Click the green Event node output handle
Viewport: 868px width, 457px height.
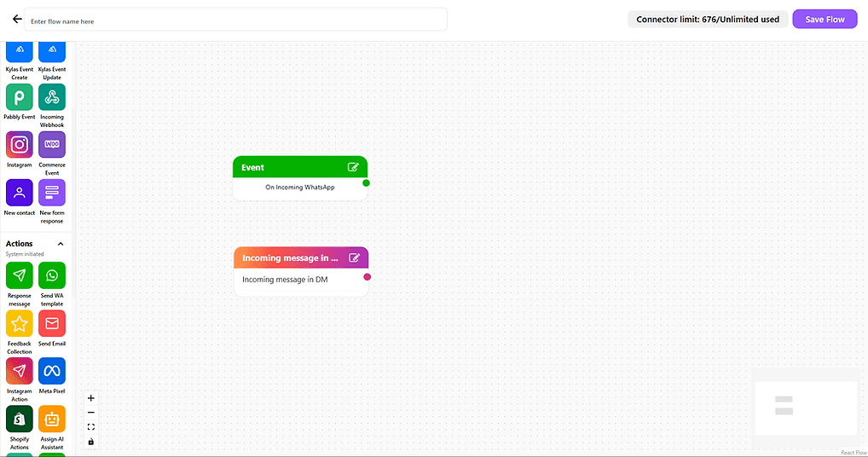[366, 183]
